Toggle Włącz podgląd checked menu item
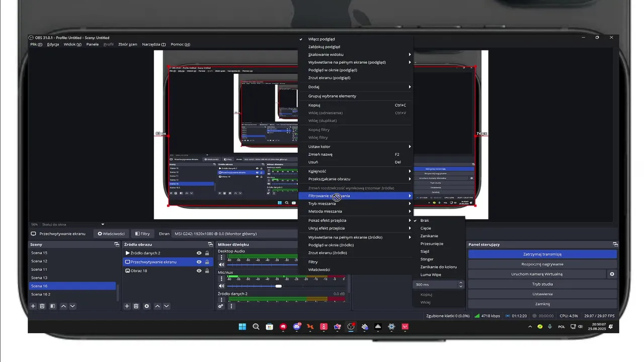 coord(355,39)
